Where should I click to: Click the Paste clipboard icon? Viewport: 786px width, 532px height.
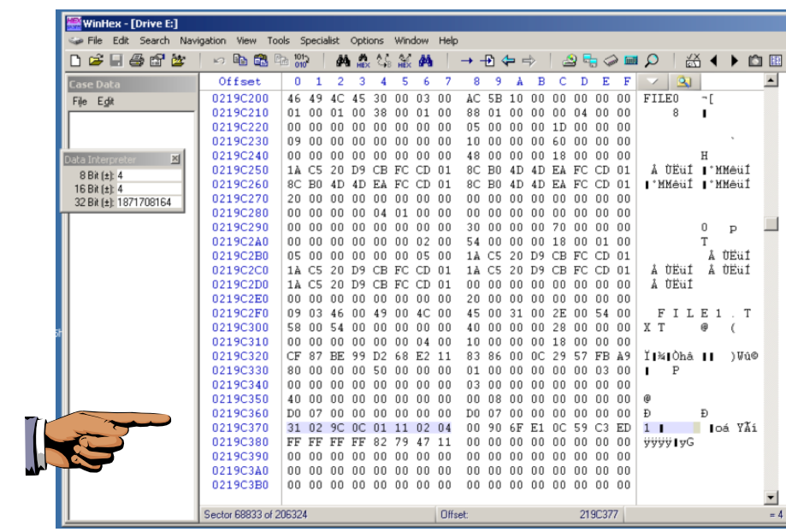[261, 60]
